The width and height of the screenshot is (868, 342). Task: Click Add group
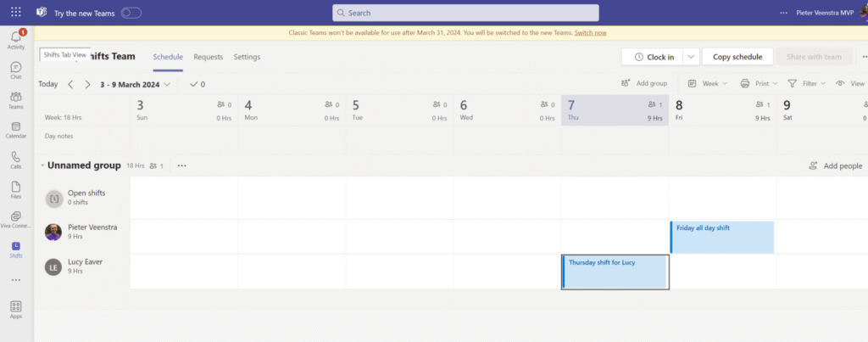(x=644, y=83)
